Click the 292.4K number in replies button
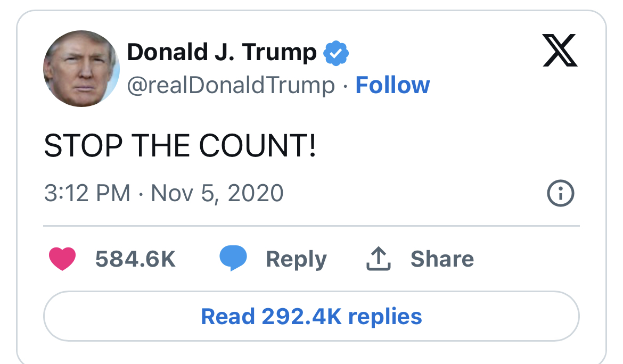The height and width of the screenshot is (364, 623). [301, 316]
